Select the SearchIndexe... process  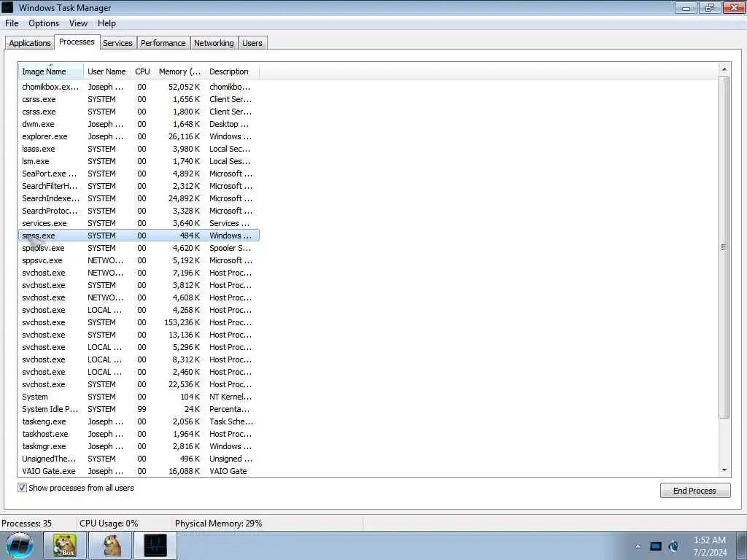pos(139,198)
